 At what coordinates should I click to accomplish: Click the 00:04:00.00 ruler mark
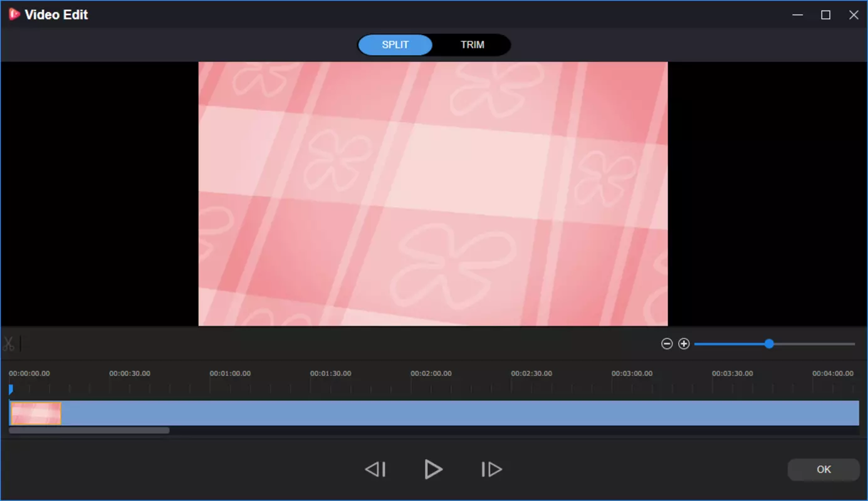pos(833,373)
